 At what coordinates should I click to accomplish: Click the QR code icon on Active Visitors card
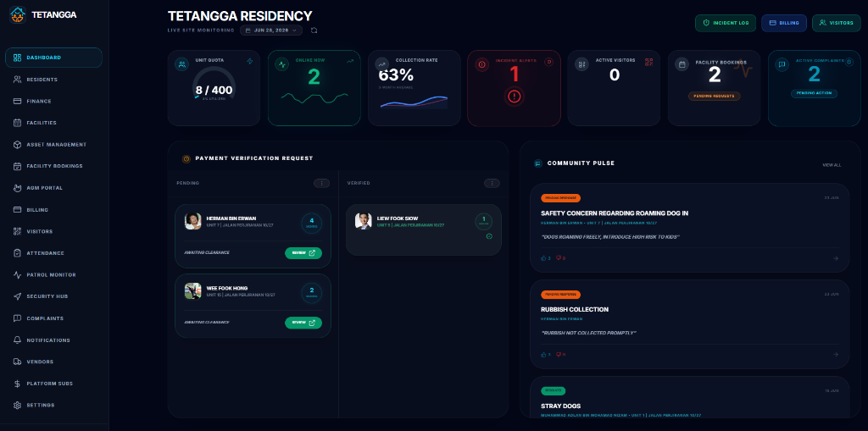point(649,62)
